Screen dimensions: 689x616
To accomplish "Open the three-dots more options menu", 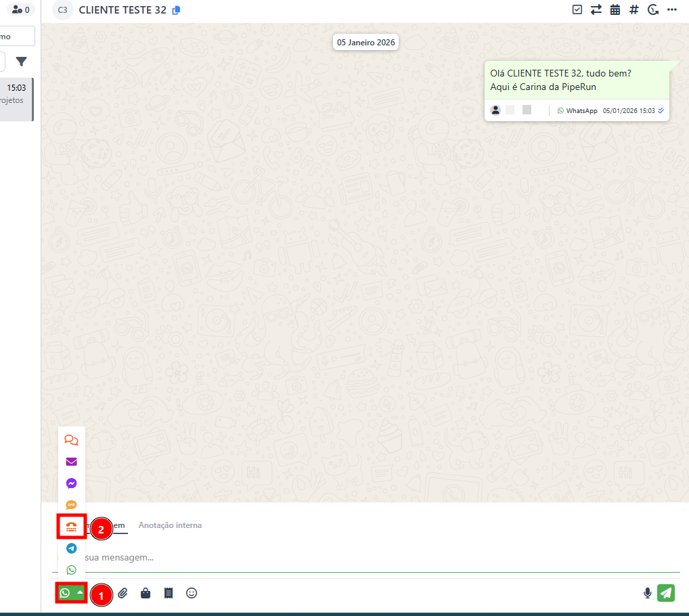I will pos(671,9).
